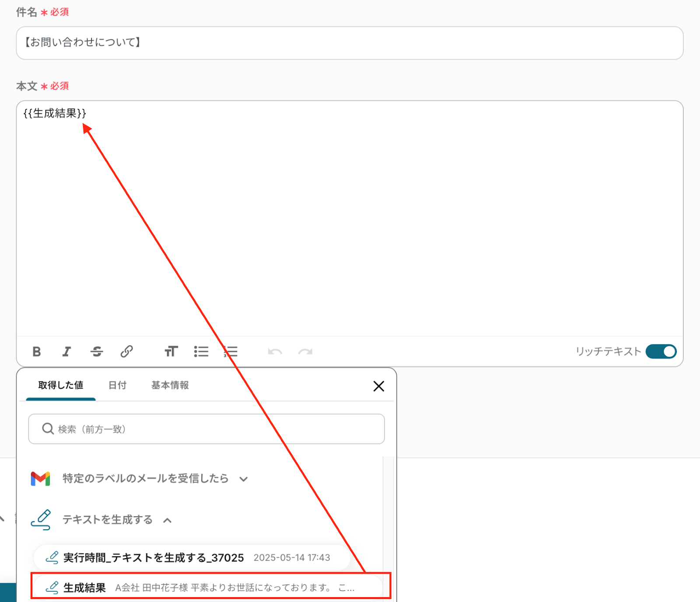Close the value picker popup

click(379, 386)
